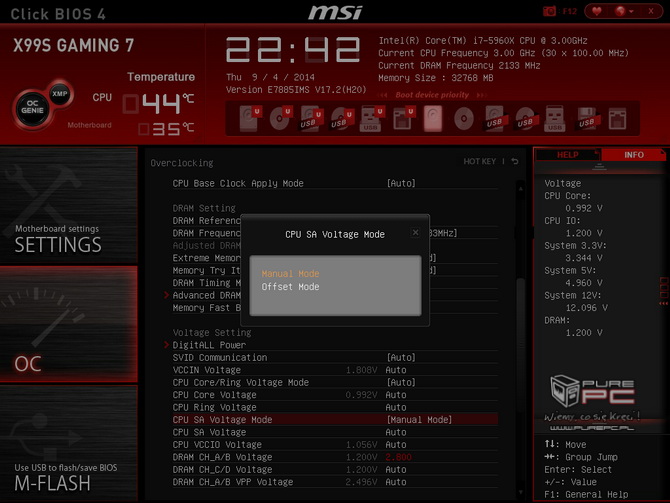Open the language globe selector
670x503 pixels.
click(x=624, y=12)
